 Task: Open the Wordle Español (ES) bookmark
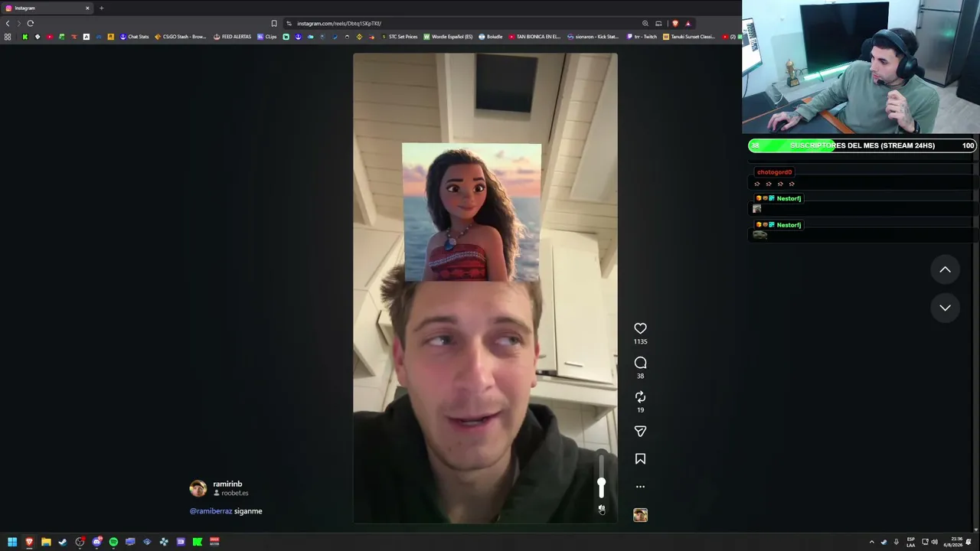(x=448, y=37)
